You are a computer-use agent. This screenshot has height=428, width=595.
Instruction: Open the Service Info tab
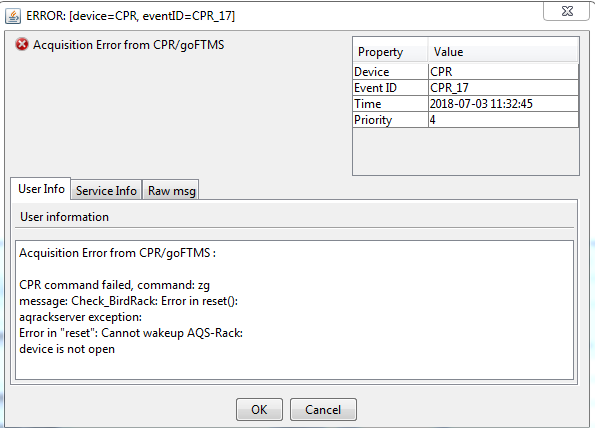106,190
